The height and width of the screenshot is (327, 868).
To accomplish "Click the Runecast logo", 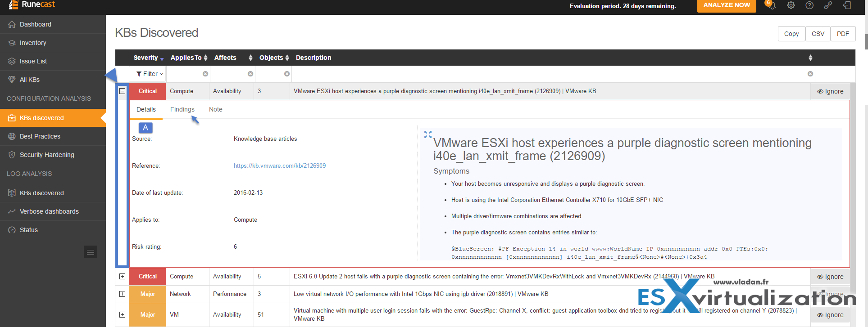I will tap(32, 4).
